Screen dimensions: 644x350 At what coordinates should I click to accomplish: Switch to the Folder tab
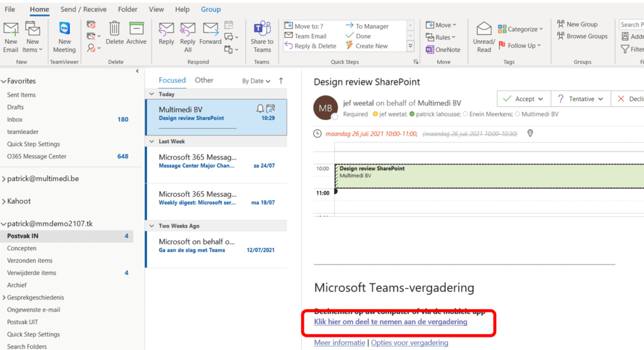[x=128, y=9]
